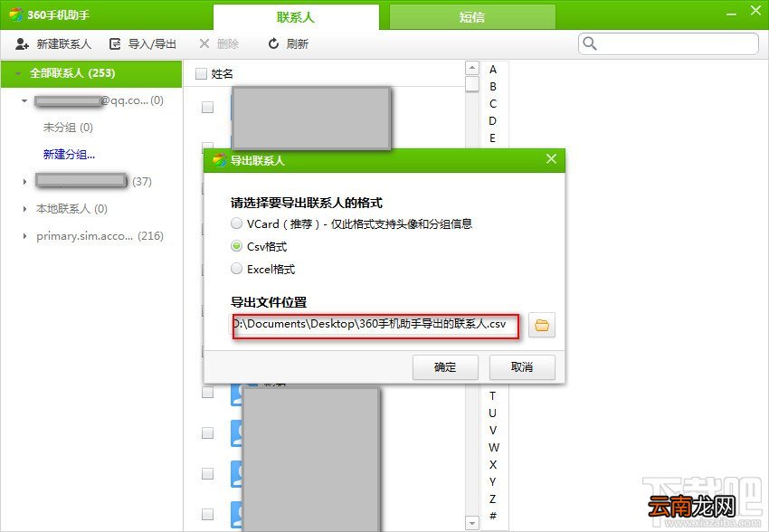The width and height of the screenshot is (769, 532).
Task: Click the magnifier search icon
Action: click(590, 43)
